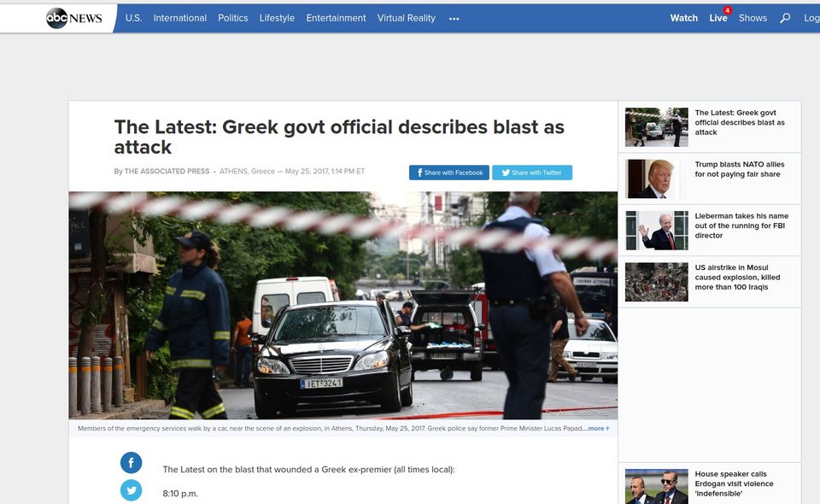
Task: Navigate to the Politics section
Action: pyautogui.click(x=232, y=17)
